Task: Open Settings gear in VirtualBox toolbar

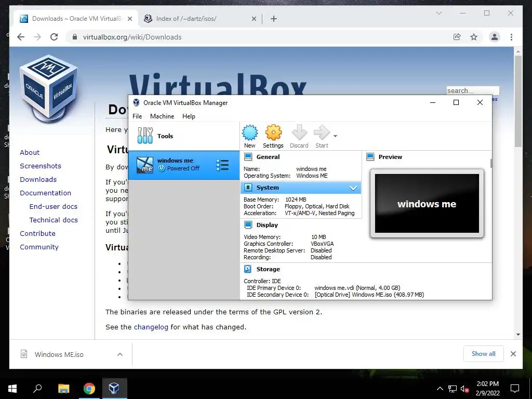Action: click(x=273, y=132)
